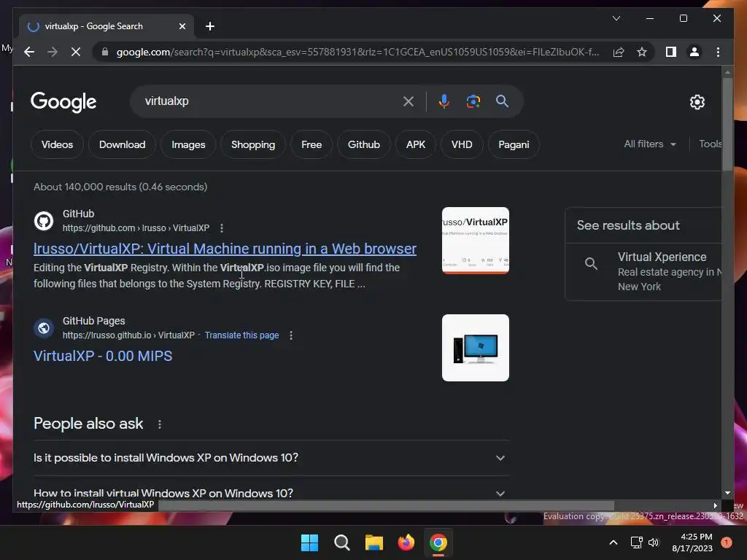Screen dimensions: 747x560
Task: Open the lrusso/VirtualXP GitHub result link
Action: click(x=225, y=249)
